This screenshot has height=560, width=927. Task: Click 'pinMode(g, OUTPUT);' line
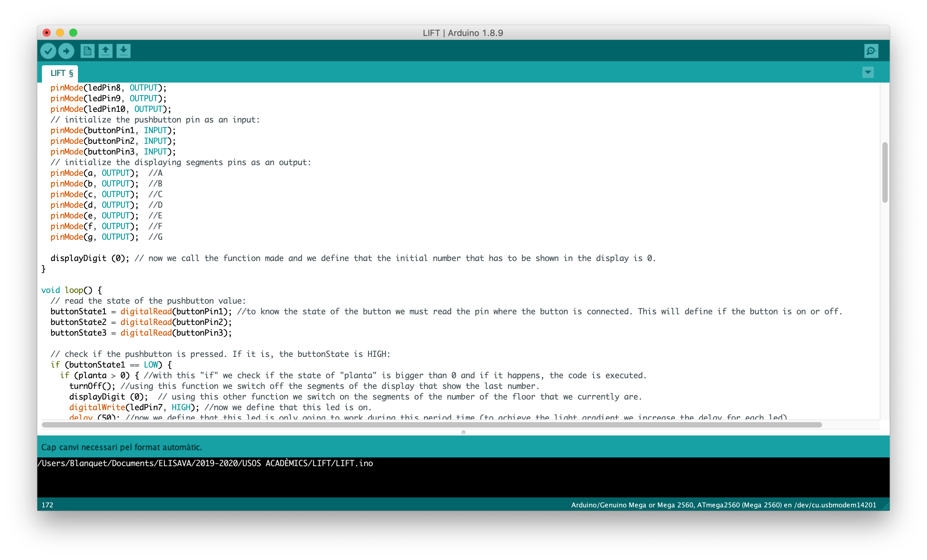click(x=107, y=237)
